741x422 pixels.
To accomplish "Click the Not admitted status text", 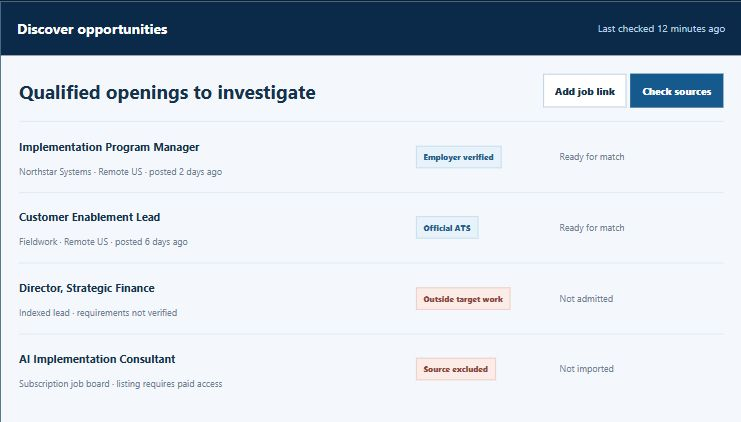I will (x=586, y=299).
